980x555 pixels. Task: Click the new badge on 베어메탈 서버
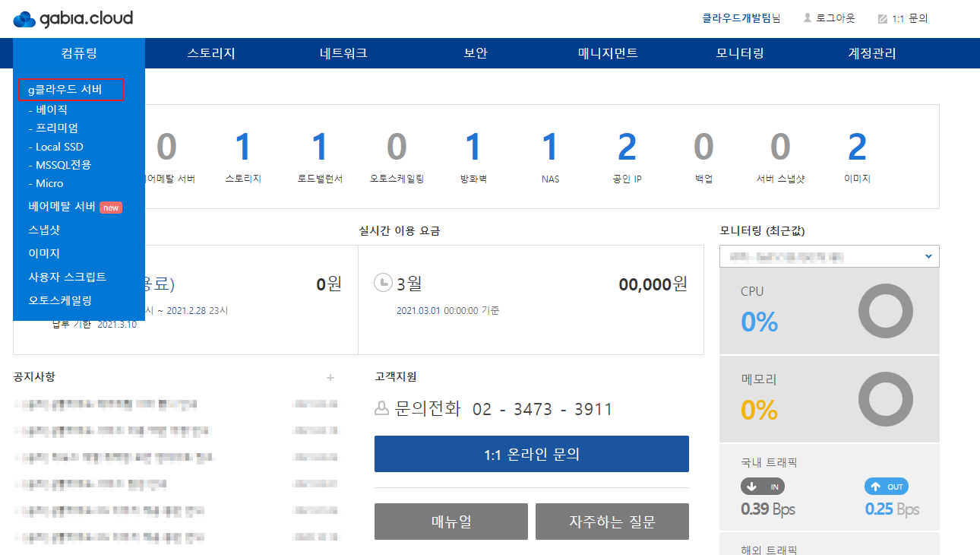[111, 208]
